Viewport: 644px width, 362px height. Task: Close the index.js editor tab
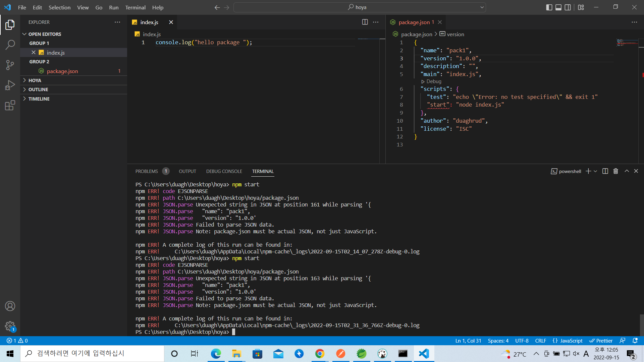(171, 22)
